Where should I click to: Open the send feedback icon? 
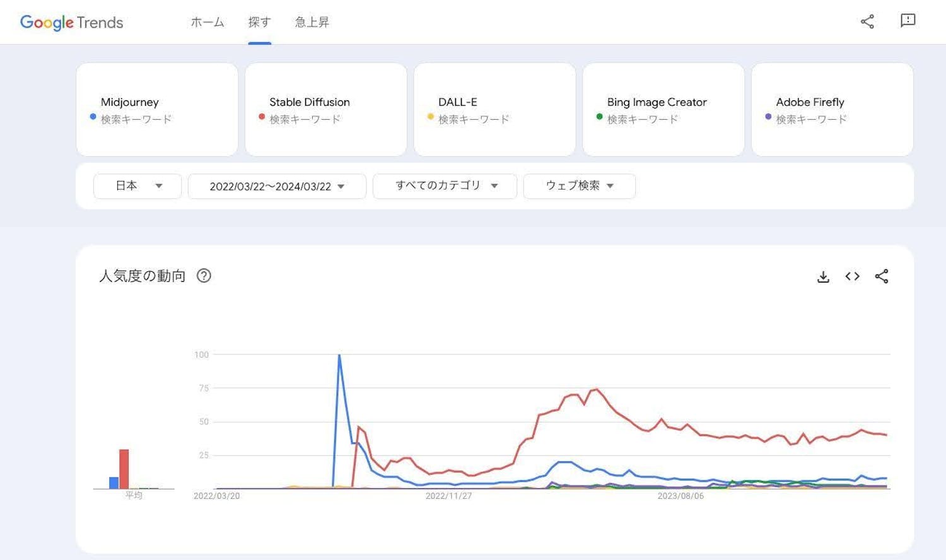[908, 21]
